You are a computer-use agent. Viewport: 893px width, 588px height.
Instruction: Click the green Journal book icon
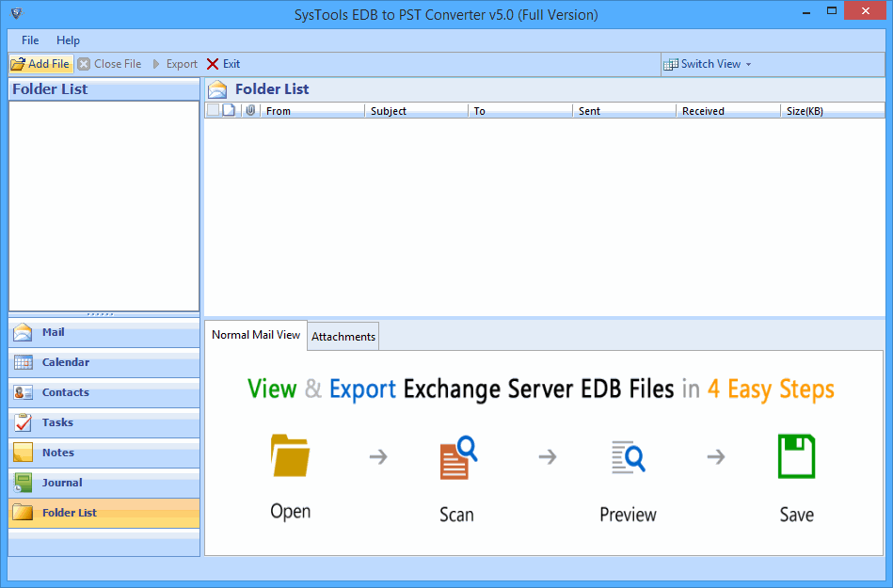23,484
